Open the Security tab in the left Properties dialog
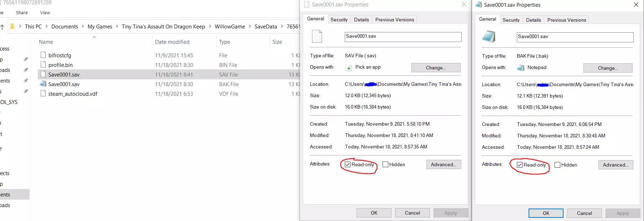The height and width of the screenshot is (221, 644). pyautogui.click(x=339, y=20)
